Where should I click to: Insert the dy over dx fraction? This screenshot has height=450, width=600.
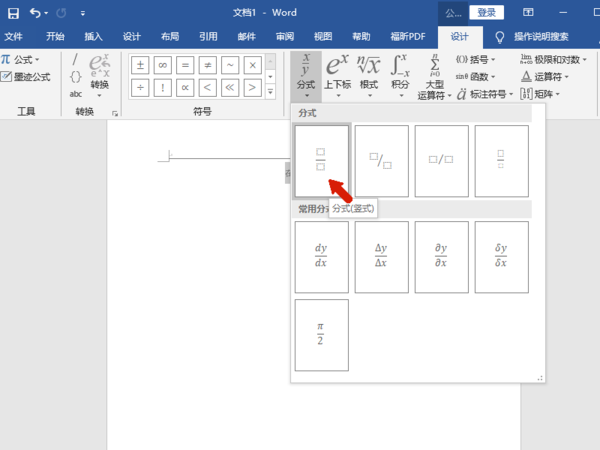[x=321, y=257]
